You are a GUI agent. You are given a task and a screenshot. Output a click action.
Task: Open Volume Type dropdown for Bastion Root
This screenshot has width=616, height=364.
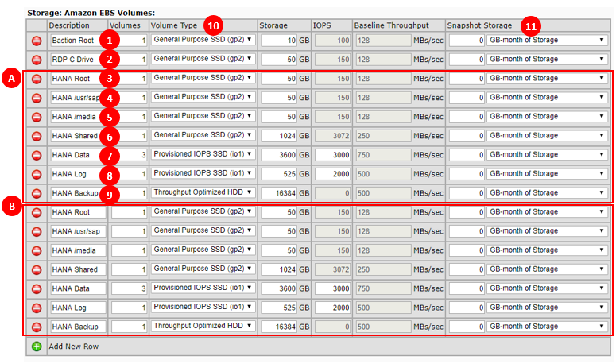(x=203, y=39)
